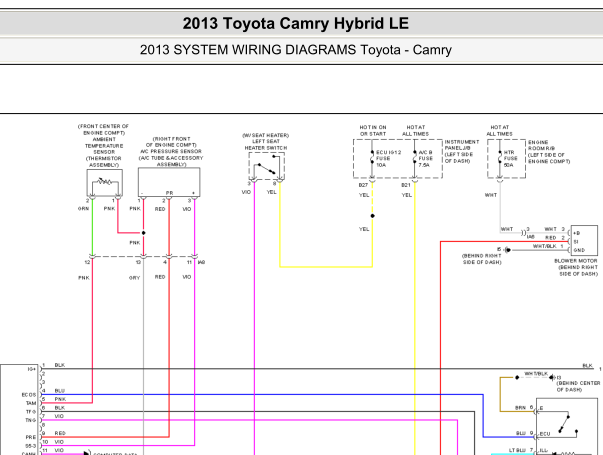Image resolution: width=603 pixels, height=455 pixels.
Task: Select the Left Seat Heater Switch label
Action: pos(266,142)
